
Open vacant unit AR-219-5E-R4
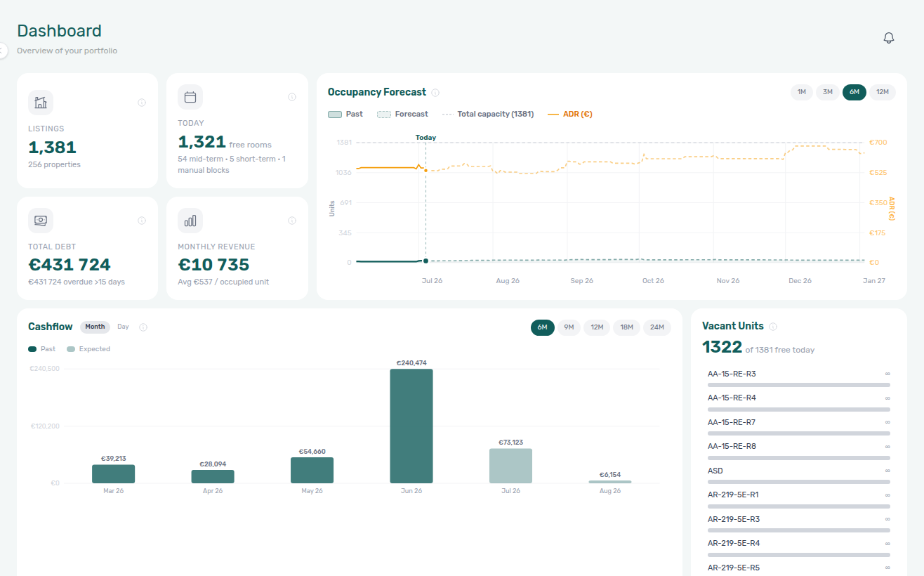click(799, 548)
